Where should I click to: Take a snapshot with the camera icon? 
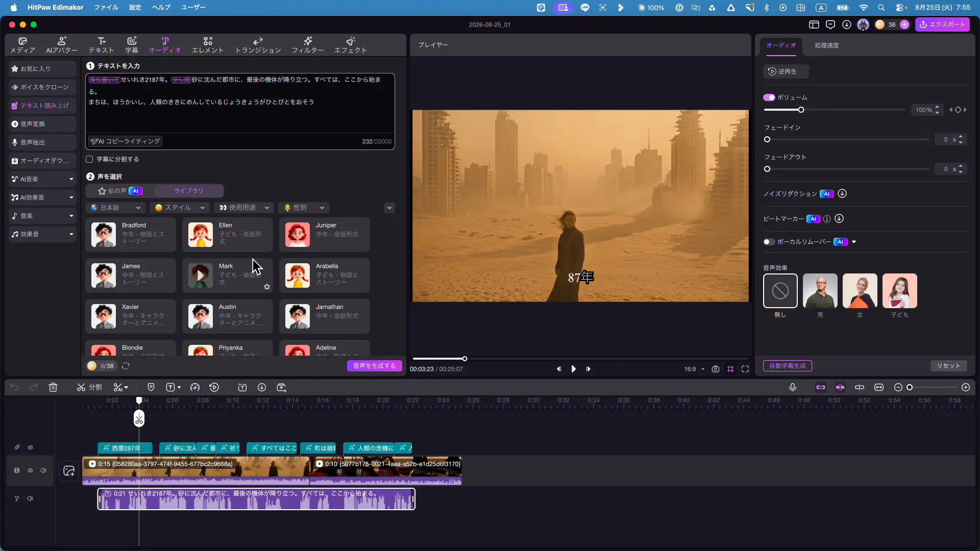(716, 369)
